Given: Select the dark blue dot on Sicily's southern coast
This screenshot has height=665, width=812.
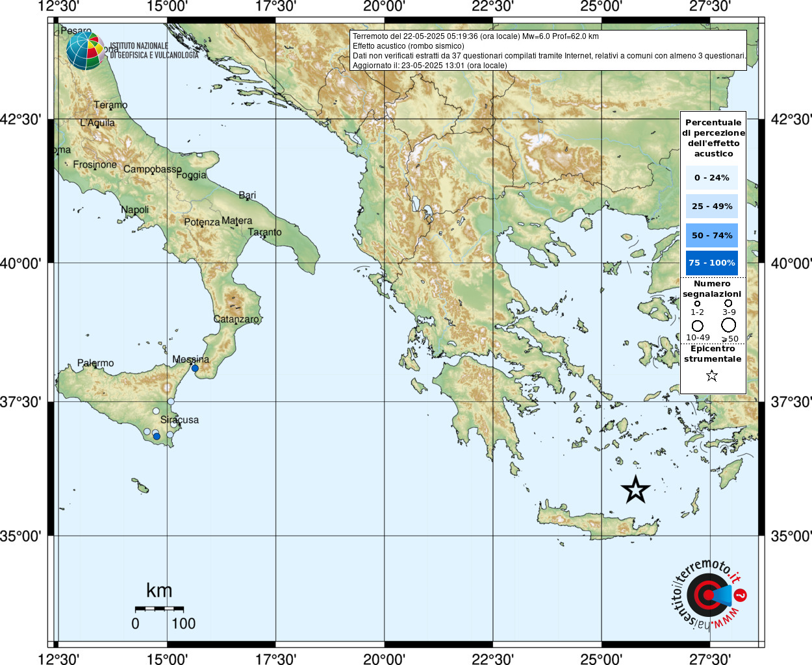Looking at the screenshot, I should (x=157, y=436).
